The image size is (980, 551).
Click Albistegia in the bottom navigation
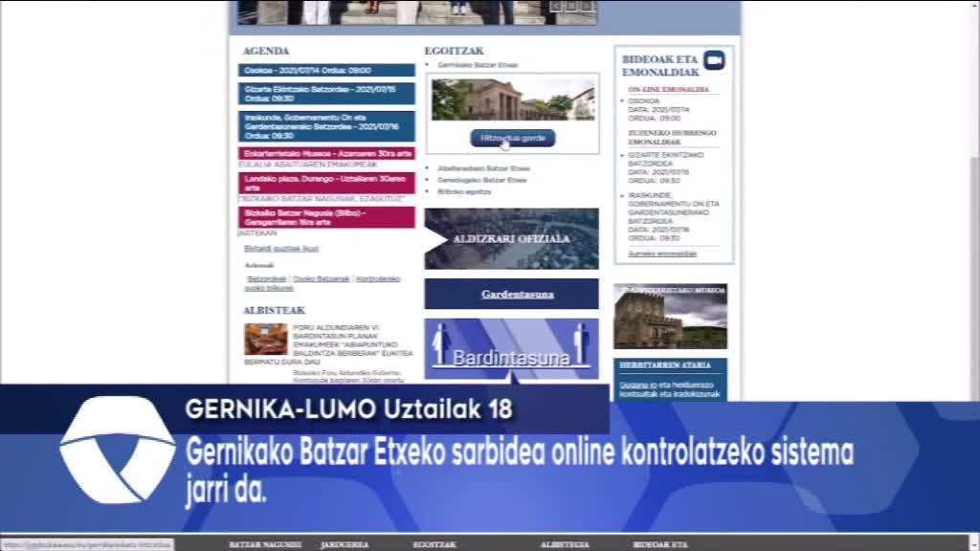click(x=565, y=544)
